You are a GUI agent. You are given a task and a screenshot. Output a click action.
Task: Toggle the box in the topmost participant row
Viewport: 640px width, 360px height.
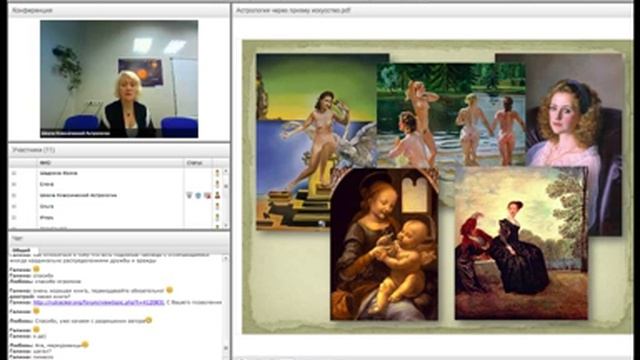coord(14,173)
